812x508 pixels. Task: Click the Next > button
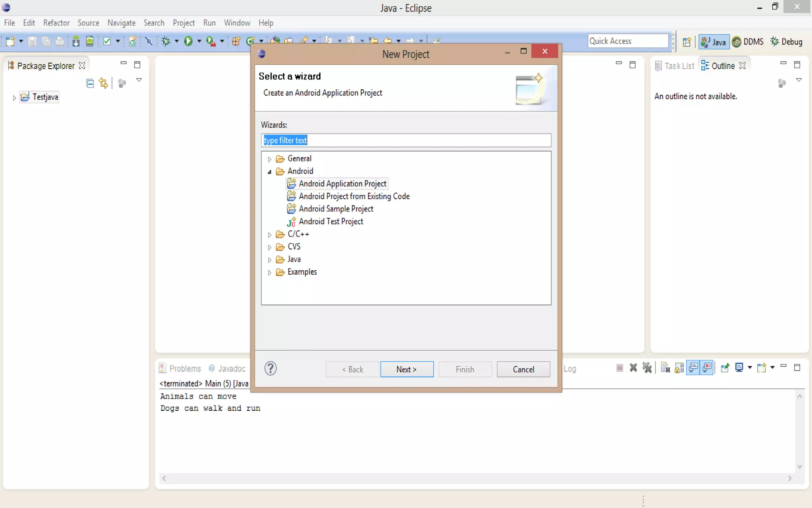pyautogui.click(x=407, y=369)
